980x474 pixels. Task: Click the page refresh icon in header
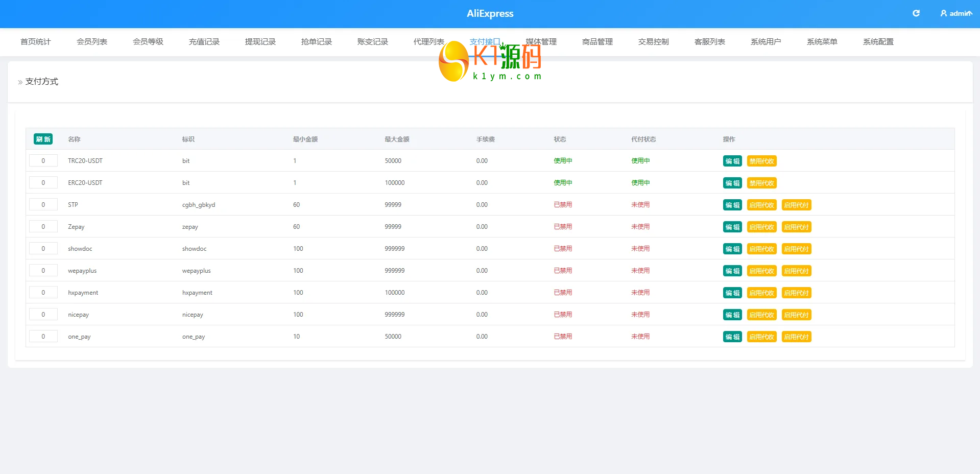(x=916, y=13)
